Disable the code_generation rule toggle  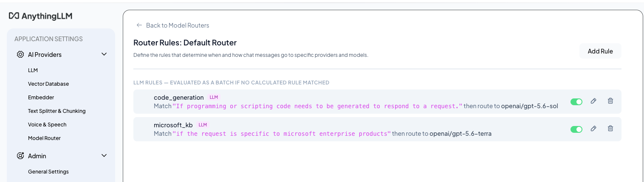[576, 102]
